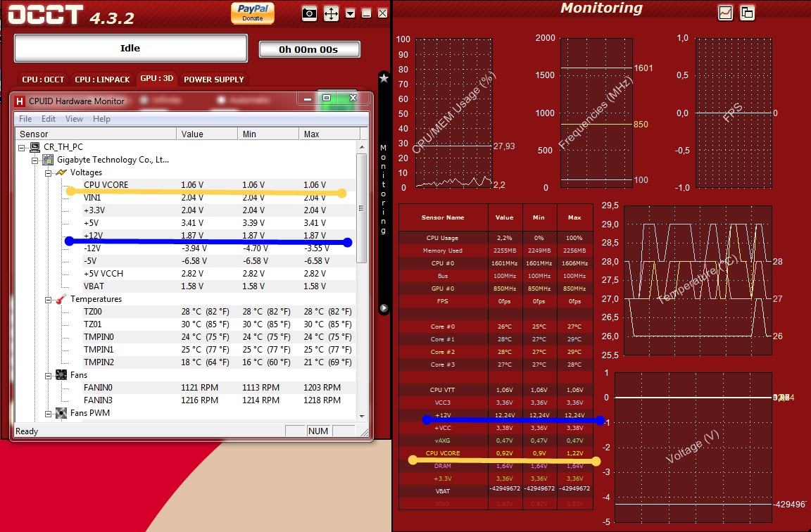This screenshot has width=811, height=532.
Task: Click "NUM" indicator in Hardware Monitor status bar
Action: 318,431
